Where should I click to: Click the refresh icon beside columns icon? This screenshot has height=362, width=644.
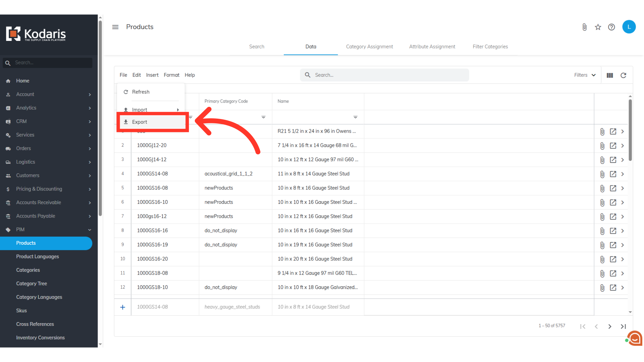[623, 75]
